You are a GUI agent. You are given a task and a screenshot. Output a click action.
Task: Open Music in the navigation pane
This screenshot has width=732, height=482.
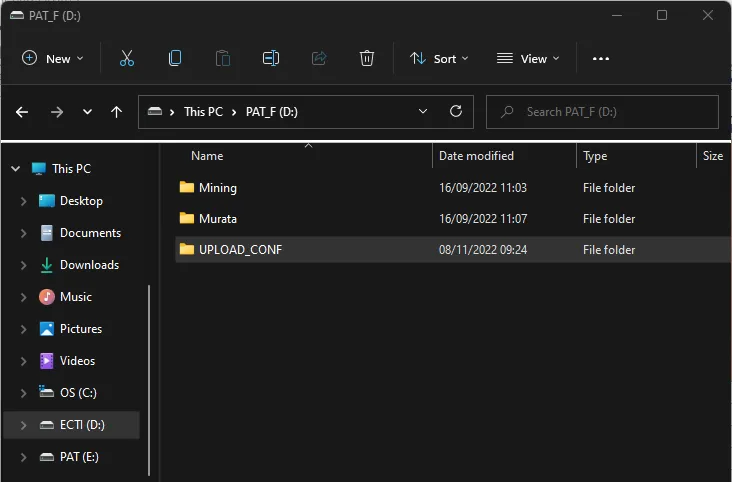click(x=76, y=297)
